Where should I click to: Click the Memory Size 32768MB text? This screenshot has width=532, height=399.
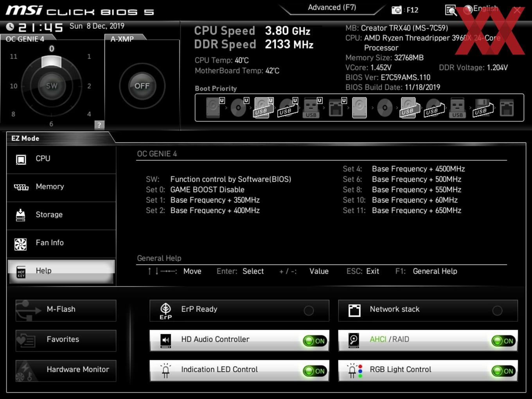(x=385, y=58)
